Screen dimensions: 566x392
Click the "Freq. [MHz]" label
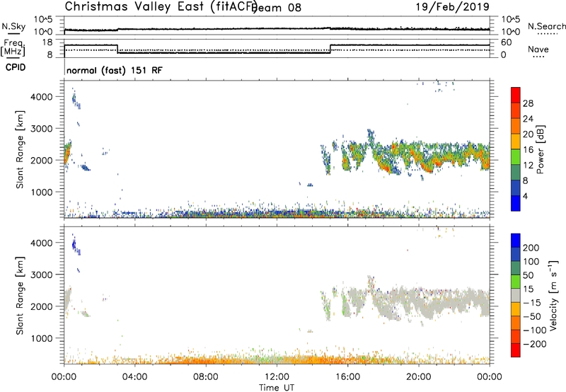tap(13, 48)
